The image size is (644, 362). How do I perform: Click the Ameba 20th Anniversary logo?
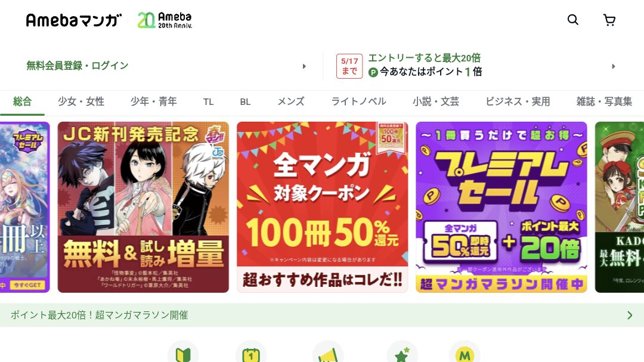click(x=165, y=20)
